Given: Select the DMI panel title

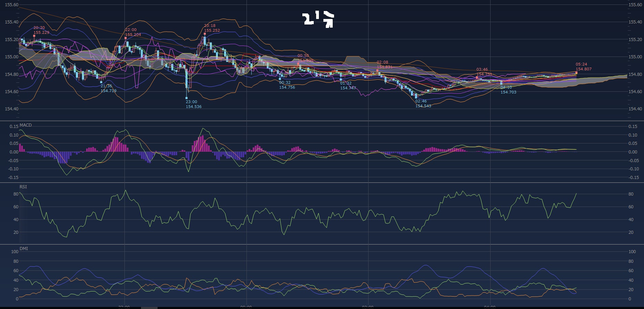Looking at the screenshot, I should pyautogui.click(x=24, y=248).
